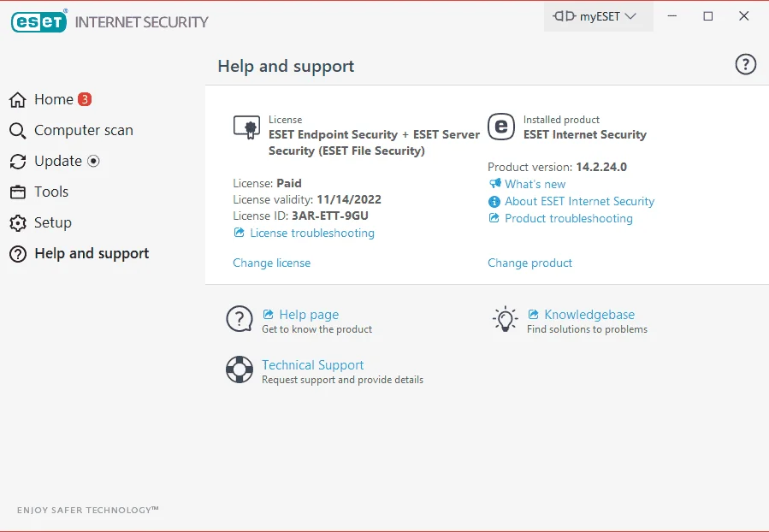The width and height of the screenshot is (769, 532).
Task: Click the sidebar Help and support question icon
Action: (18, 254)
